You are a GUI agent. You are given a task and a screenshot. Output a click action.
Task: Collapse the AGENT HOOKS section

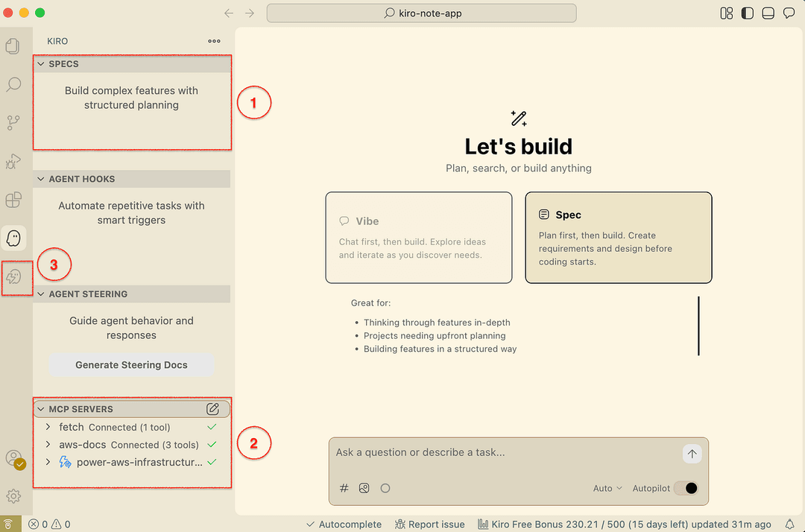[x=40, y=179]
